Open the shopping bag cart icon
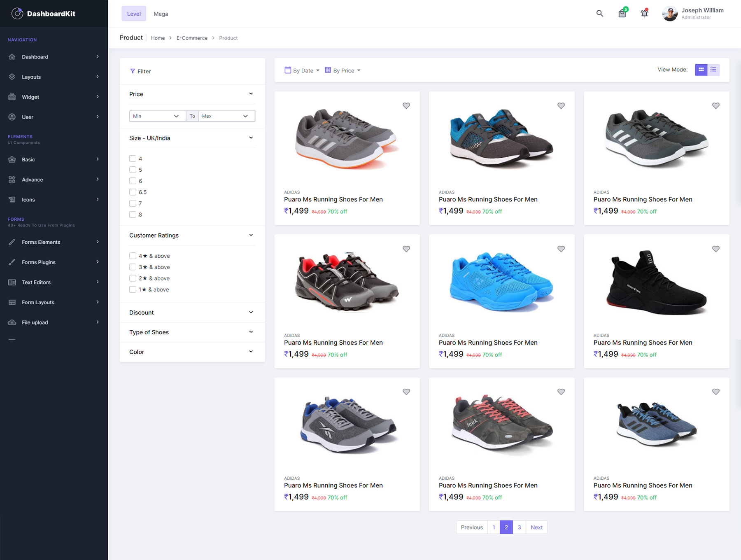 point(622,14)
